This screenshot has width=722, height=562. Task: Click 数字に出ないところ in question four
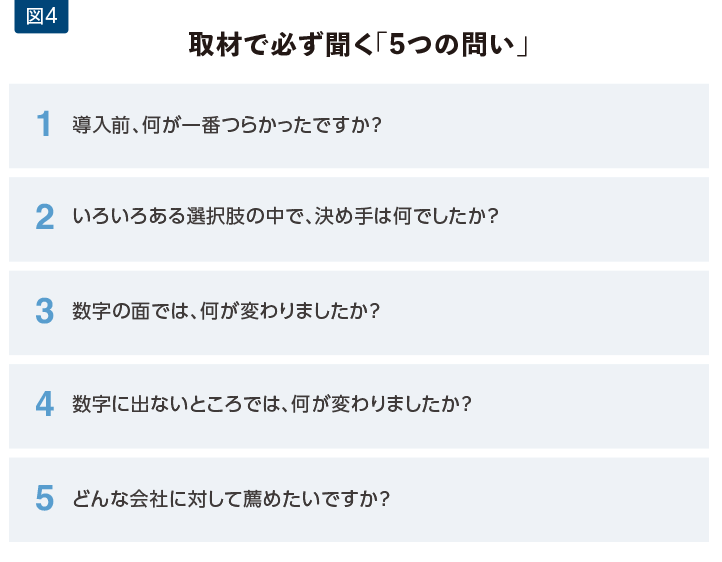click(x=157, y=404)
